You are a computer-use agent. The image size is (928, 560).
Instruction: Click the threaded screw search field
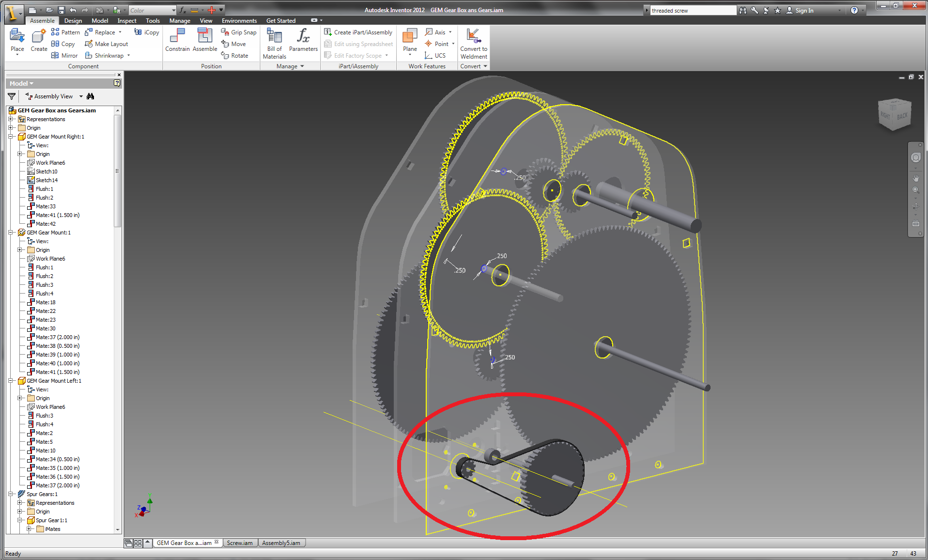click(x=693, y=10)
